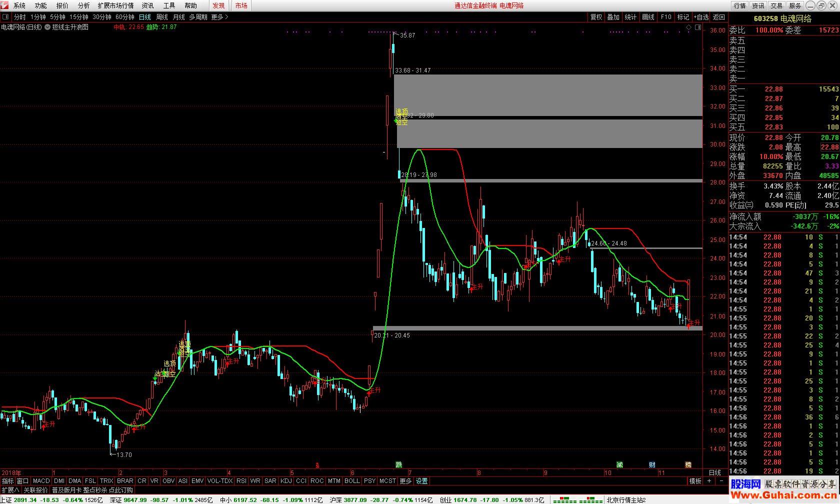This screenshot has width=840, height=504.
Task: Click the 日线 period label below the price axis
Action: coord(715,472)
